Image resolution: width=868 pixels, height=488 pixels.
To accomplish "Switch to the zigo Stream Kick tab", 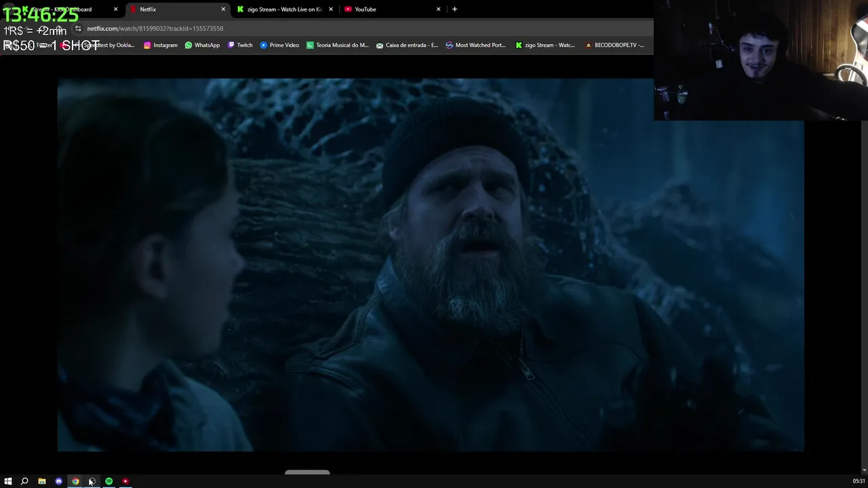I will (x=284, y=9).
